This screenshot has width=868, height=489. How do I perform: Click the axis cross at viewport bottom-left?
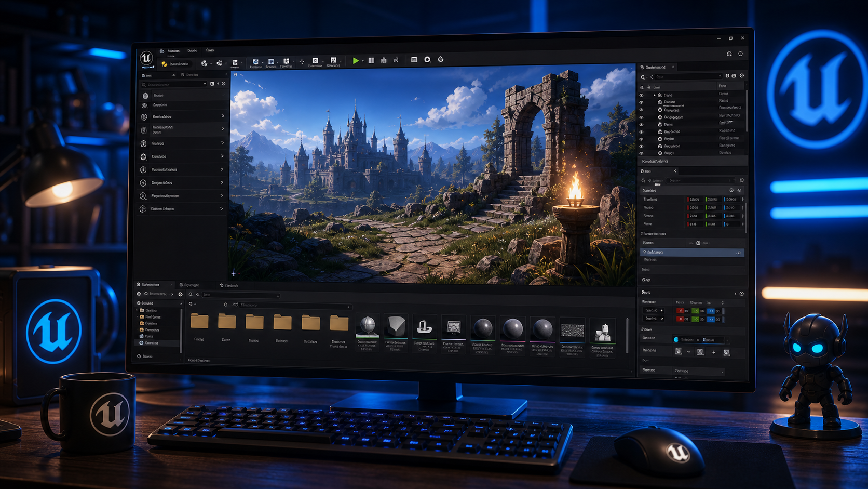pos(234,273)
